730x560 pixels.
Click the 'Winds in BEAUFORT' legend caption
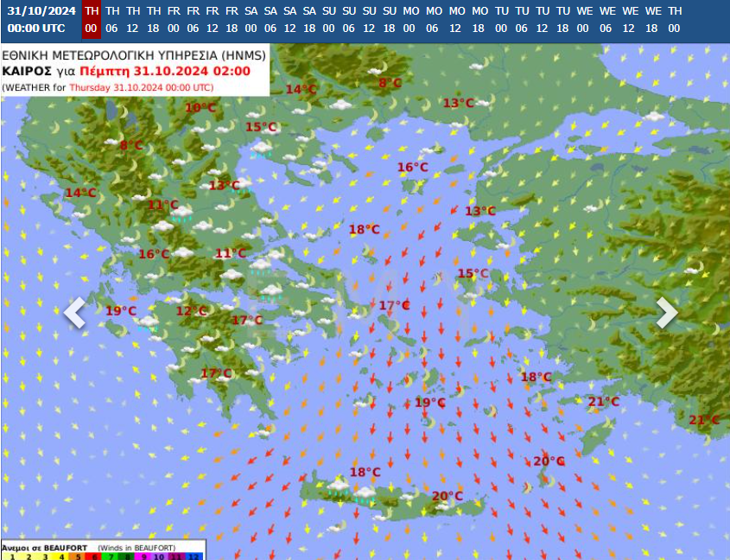pyautogui.click(x=136, y=548)
